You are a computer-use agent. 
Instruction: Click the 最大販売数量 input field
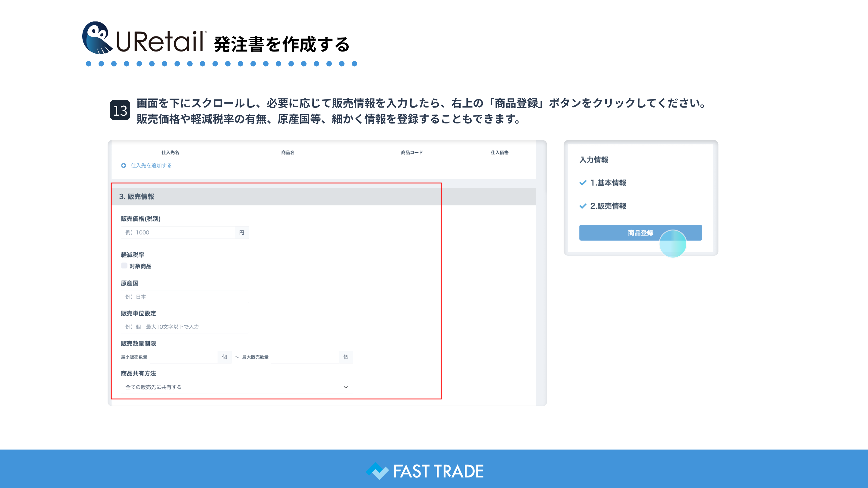(305, 357)
